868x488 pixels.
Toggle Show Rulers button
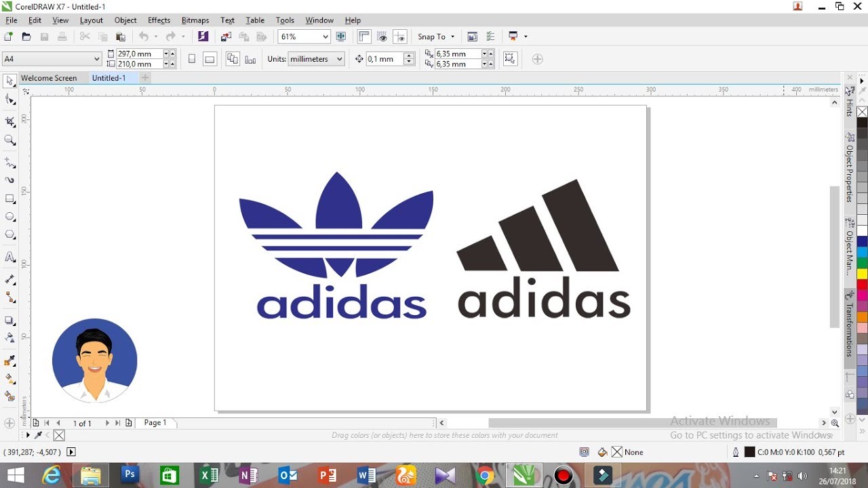[x=364, y=37]
